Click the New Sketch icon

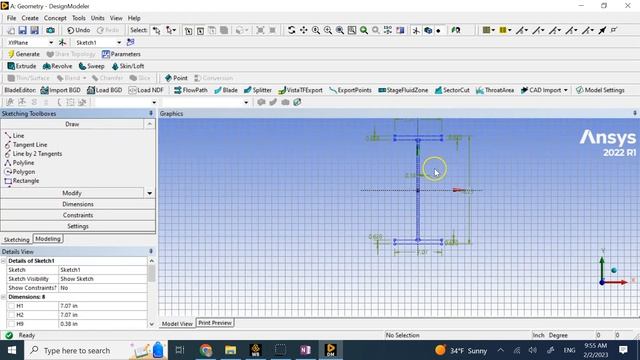(131, 42)
